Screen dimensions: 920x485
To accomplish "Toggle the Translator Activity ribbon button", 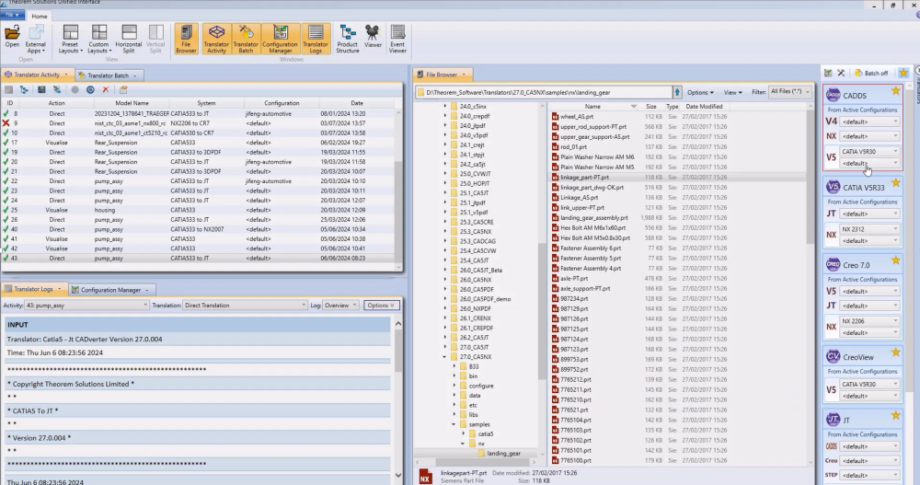I will [x=217, y=39].
